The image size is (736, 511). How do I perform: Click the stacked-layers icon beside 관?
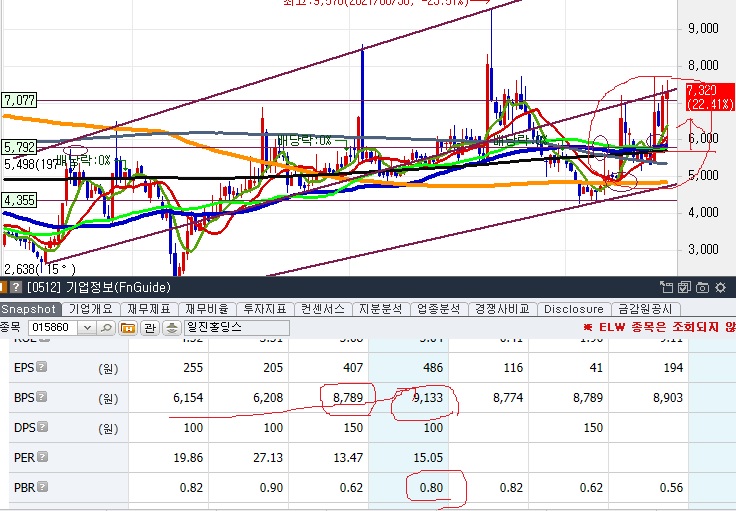click(x=172, y=328)
